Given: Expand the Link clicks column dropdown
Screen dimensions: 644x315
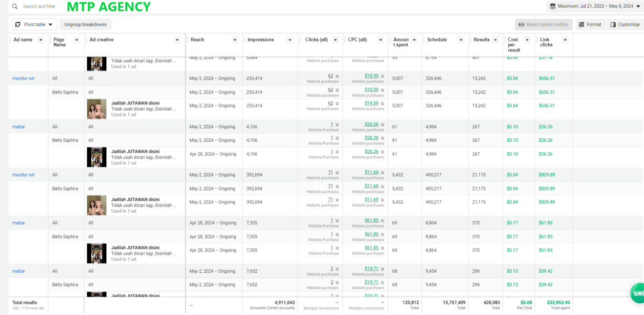Looking at the screenshot, I should (566, 40).
